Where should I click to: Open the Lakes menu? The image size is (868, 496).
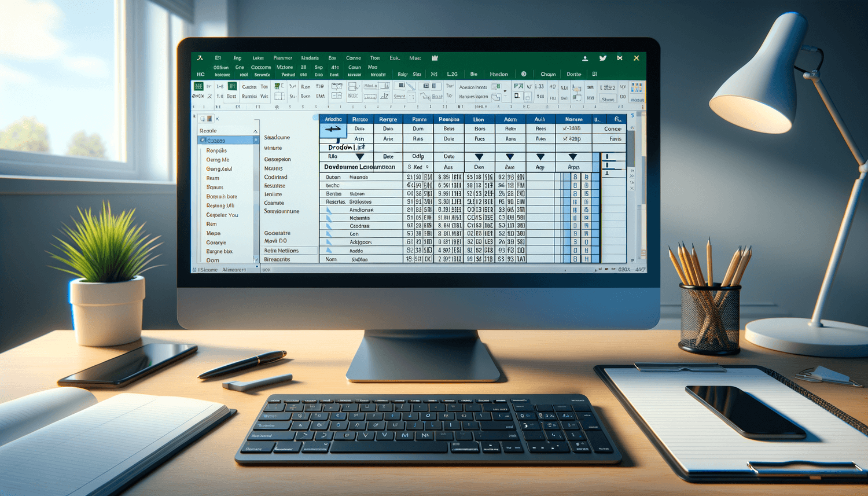click(x=258, y=58)
